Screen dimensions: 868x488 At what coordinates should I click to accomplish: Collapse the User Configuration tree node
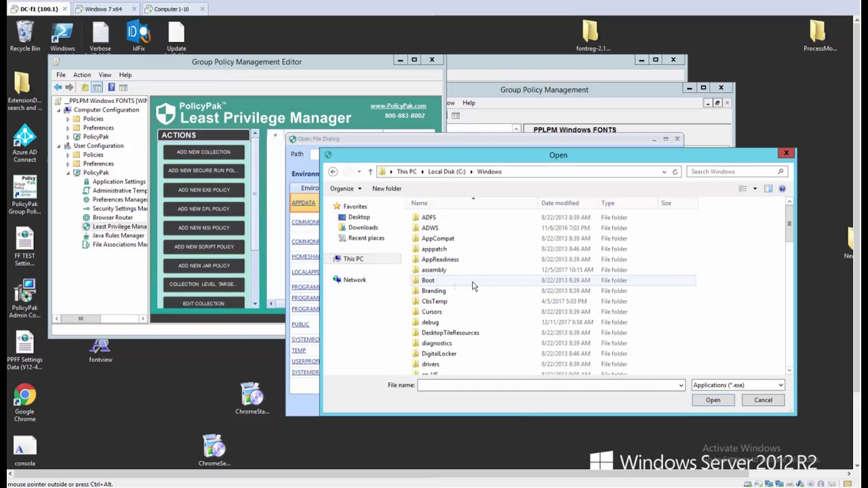[59, 146]
